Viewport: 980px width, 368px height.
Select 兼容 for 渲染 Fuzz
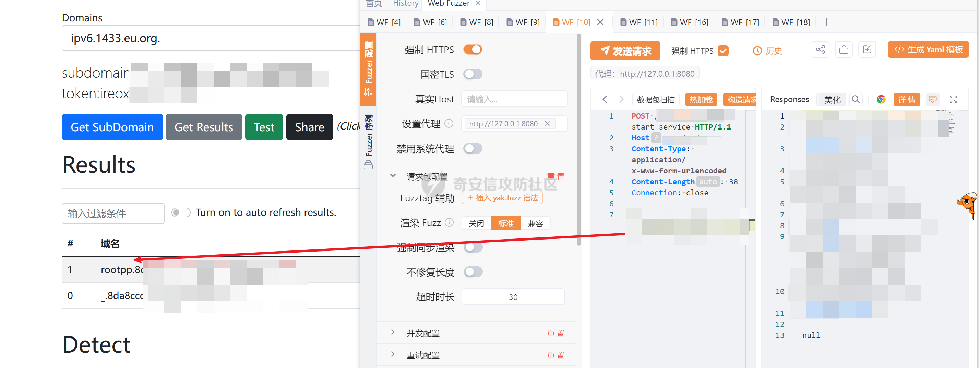pyautogui.click(x=535, y=223)
